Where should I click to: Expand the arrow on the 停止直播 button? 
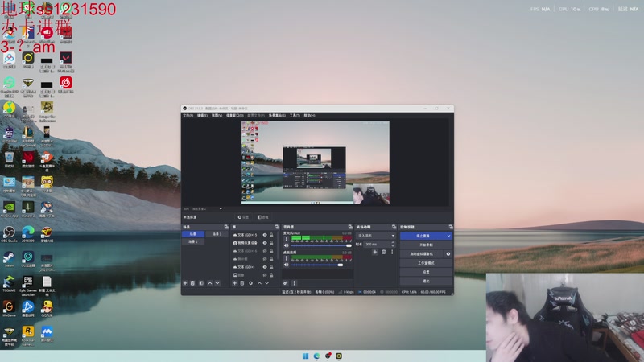tap(448, 236)
